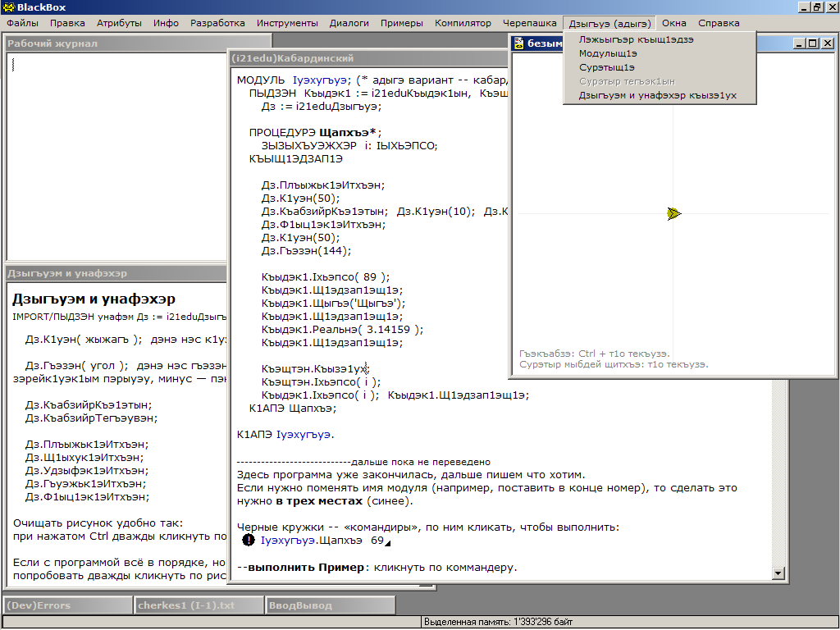This screenshot has width=840, height=630.
Task: Click the black commander circle before Іуэхугъуэ.Щапхъэ
Action: 249,541
